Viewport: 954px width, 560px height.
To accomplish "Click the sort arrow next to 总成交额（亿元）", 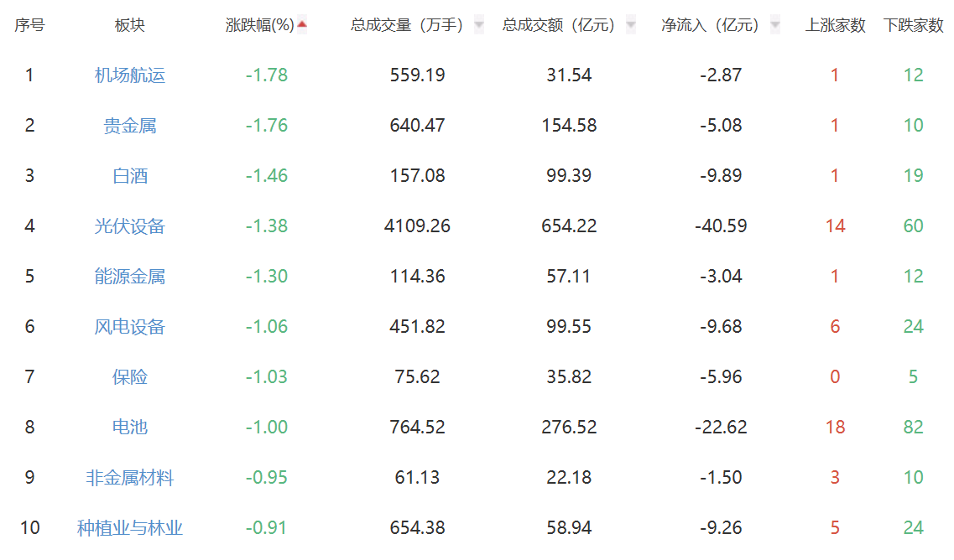I will coord(631,26).
